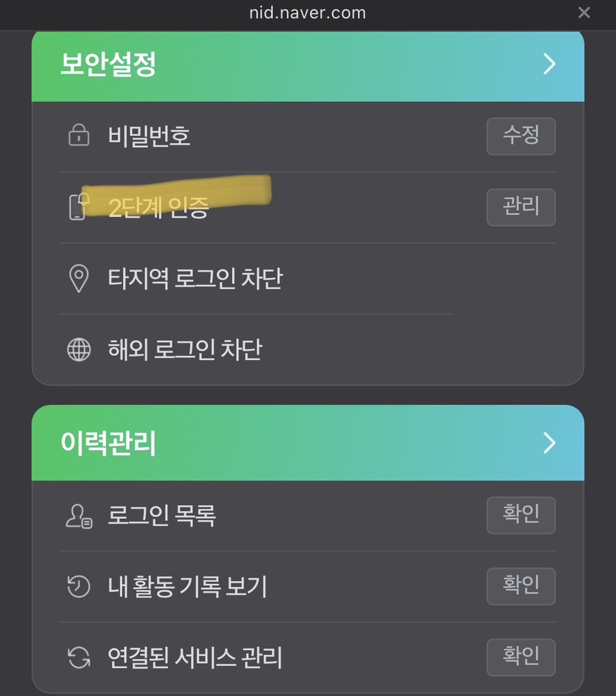Click 확인 button next to 로그인 목록

pyautogui.click(x=521, y=515)
